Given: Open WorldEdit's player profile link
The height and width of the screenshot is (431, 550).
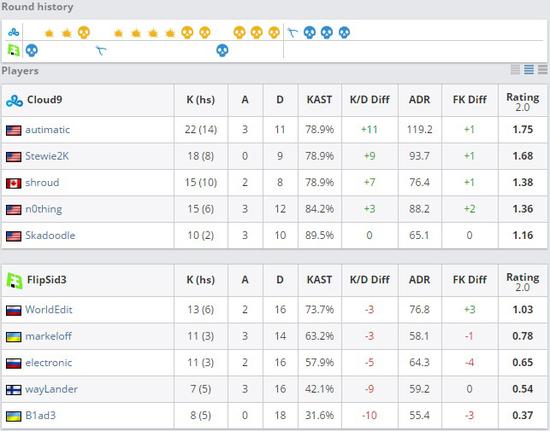Looking at the screenshot, I should tap(48, 310).
